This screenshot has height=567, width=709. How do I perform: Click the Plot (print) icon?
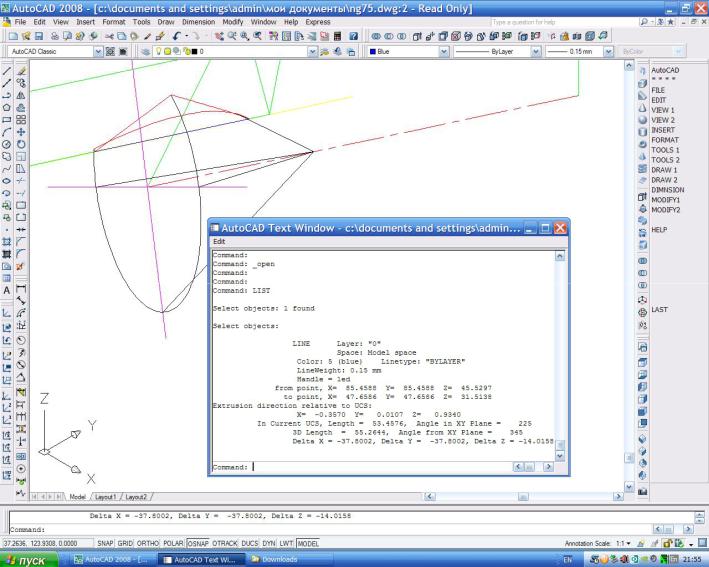pos(54,36)
